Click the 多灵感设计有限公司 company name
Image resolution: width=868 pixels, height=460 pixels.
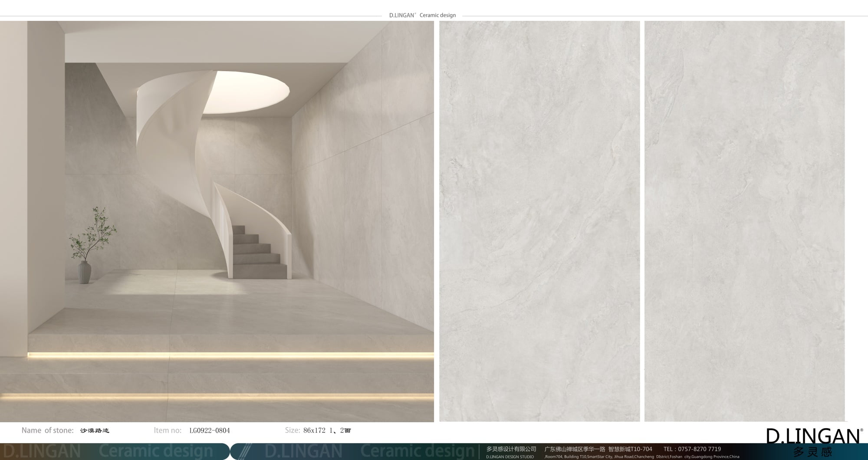tap(511, 449)
